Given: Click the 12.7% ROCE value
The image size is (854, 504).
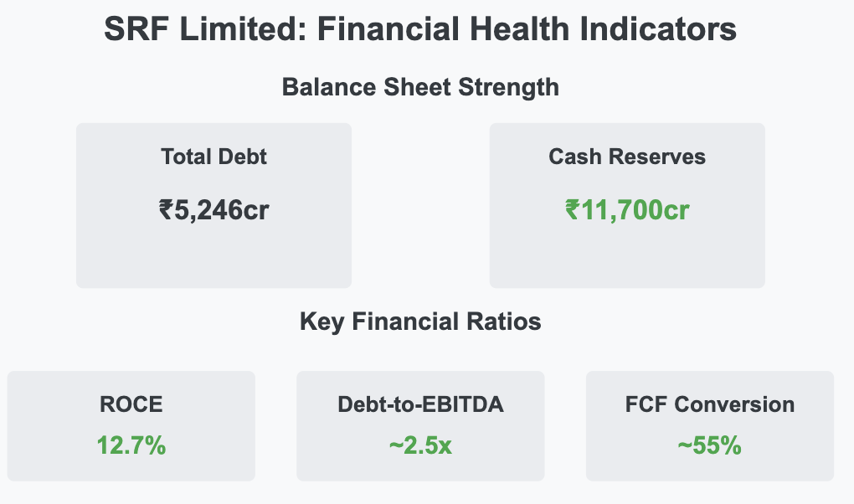Looking at the screenshot, I should pos(131,445).
